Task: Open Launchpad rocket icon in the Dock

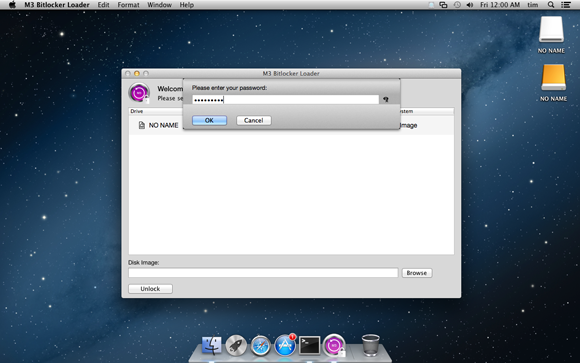Action: click(x=236, y=346)
